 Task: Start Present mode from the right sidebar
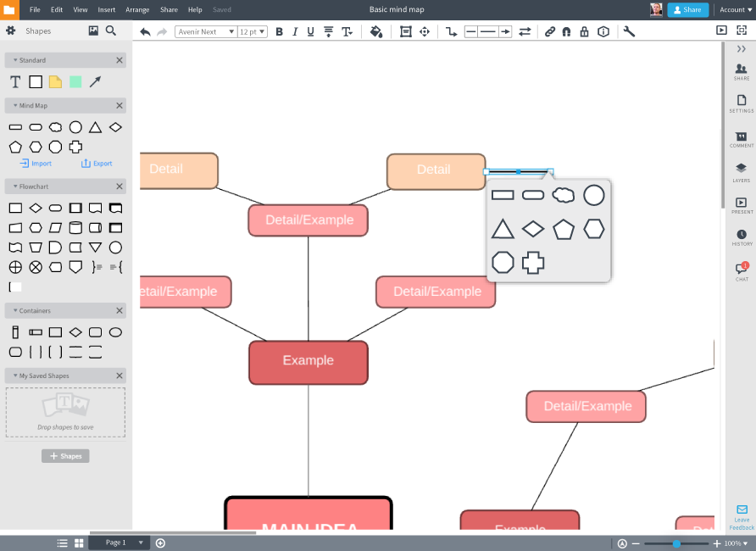pyautogui.click(x=741, y=204)
